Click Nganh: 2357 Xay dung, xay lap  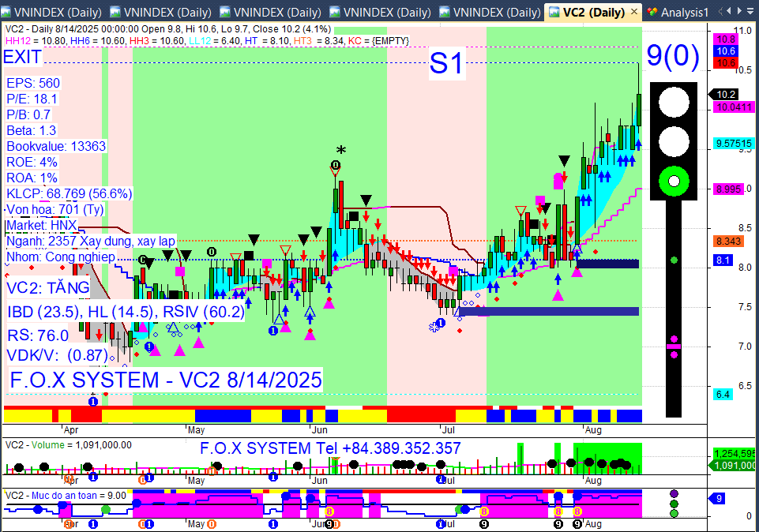tap(91, 242)
